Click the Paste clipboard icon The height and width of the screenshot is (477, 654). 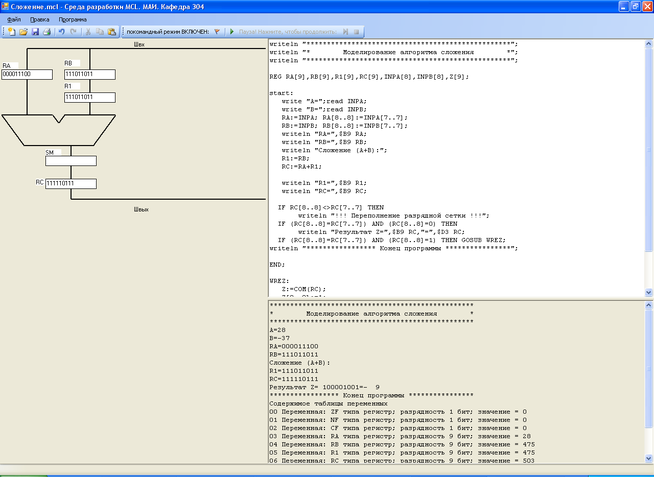(112, 32)
